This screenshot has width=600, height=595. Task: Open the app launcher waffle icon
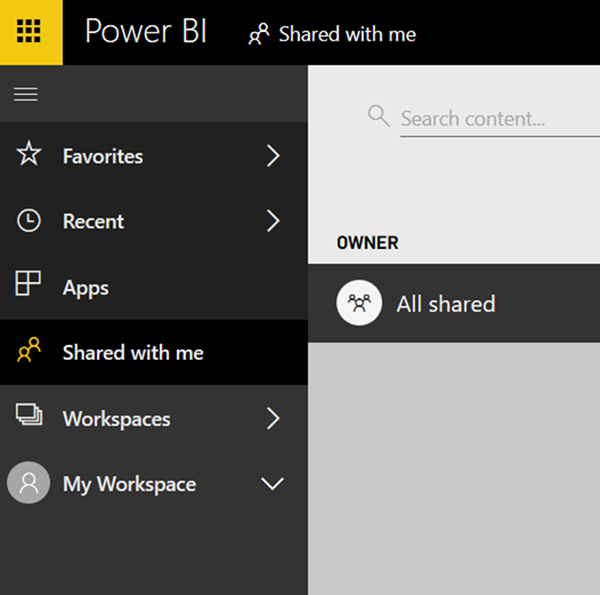pyautogui.click(x=30, y=32)
